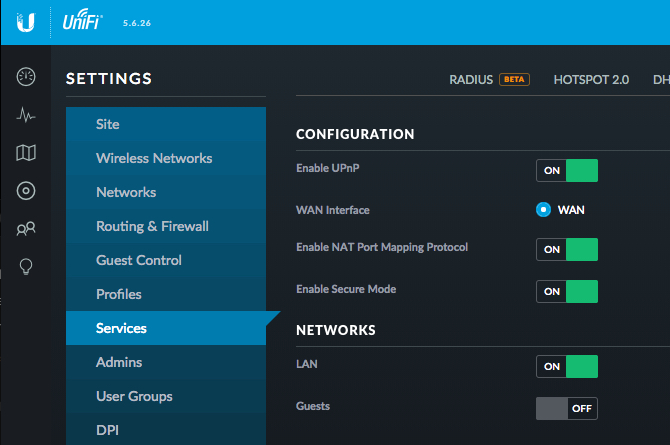Open Wireless Networks settings
Viewport: 670px width, 445px height.
click(x=154, y=158)
